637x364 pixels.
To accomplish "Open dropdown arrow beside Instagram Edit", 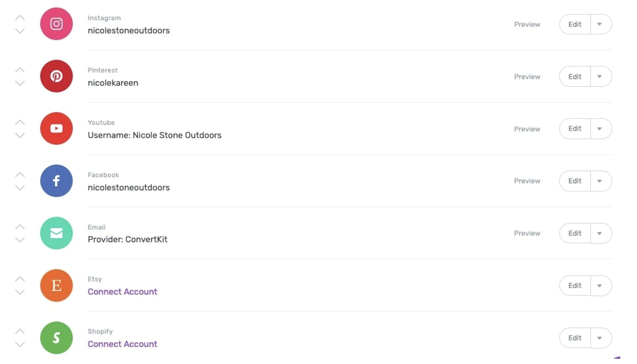I will (x=600, y=24).
